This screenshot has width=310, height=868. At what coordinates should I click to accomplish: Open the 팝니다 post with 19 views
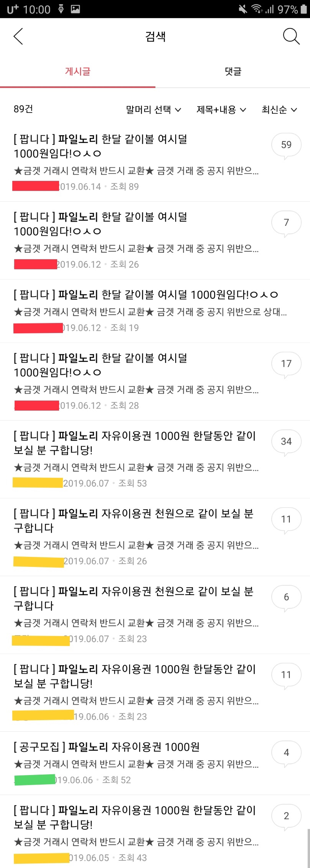click(146, 295)
